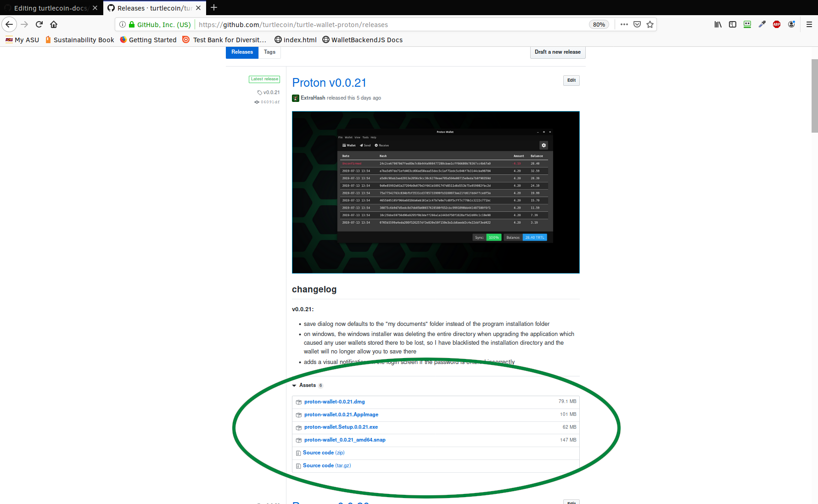Screen dimensions: 818x504
Task: Toggle the sidebar view icon
Action: coord(733,24)
